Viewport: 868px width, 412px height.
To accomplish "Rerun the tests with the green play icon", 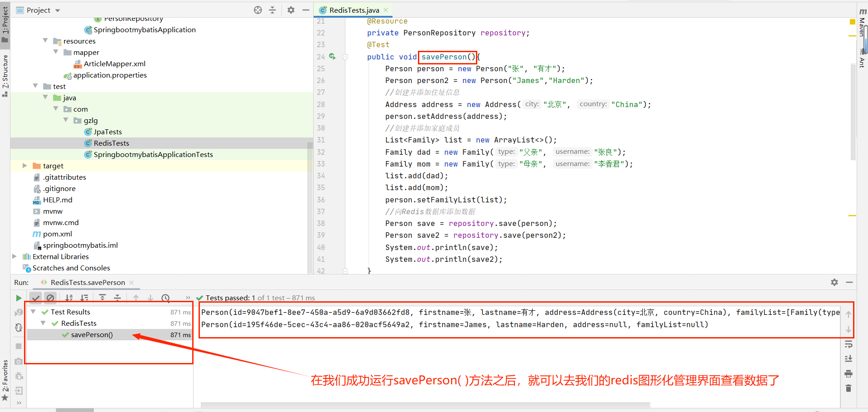I will pyautogui.click(x=19, y=298).
